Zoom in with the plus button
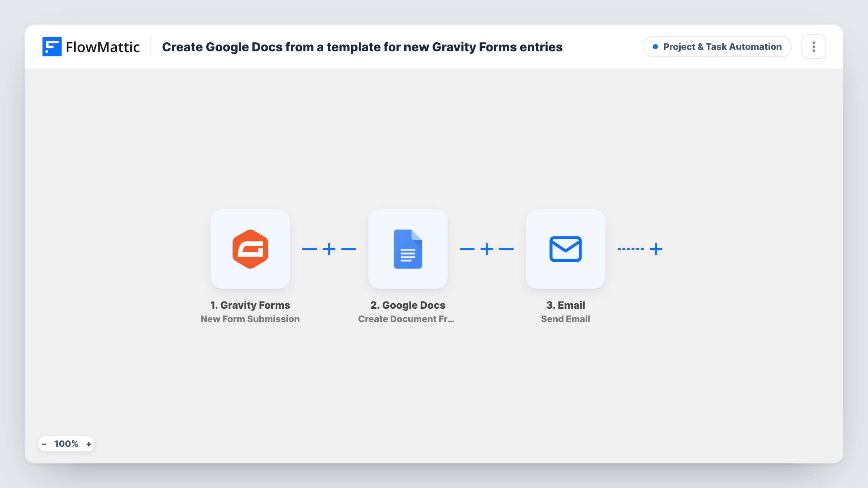The width and height of the screenshot is (868, 488). pos(89,444)
